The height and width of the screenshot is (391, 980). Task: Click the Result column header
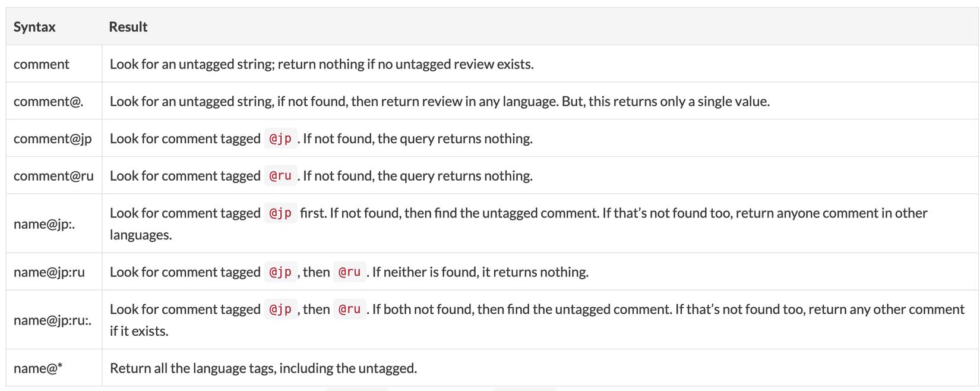128,27
